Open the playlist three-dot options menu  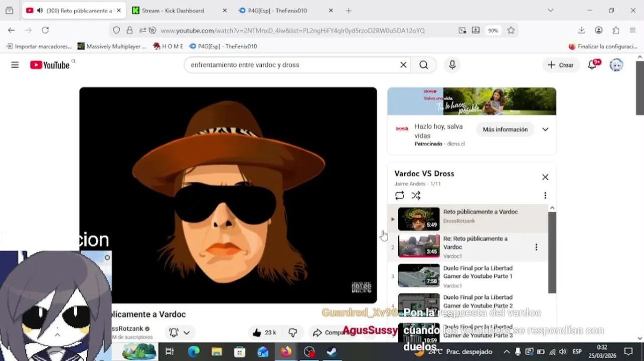545,196
